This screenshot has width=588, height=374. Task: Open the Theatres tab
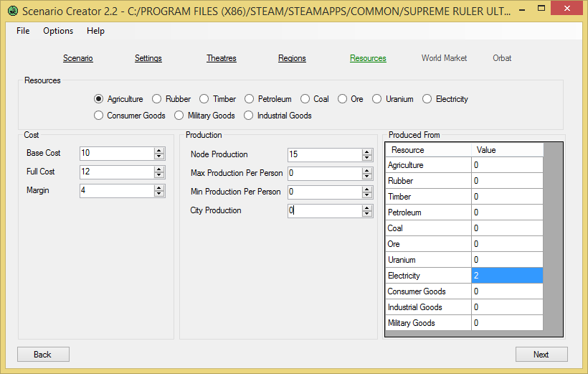pyautogui.click(x=222, y=58)
